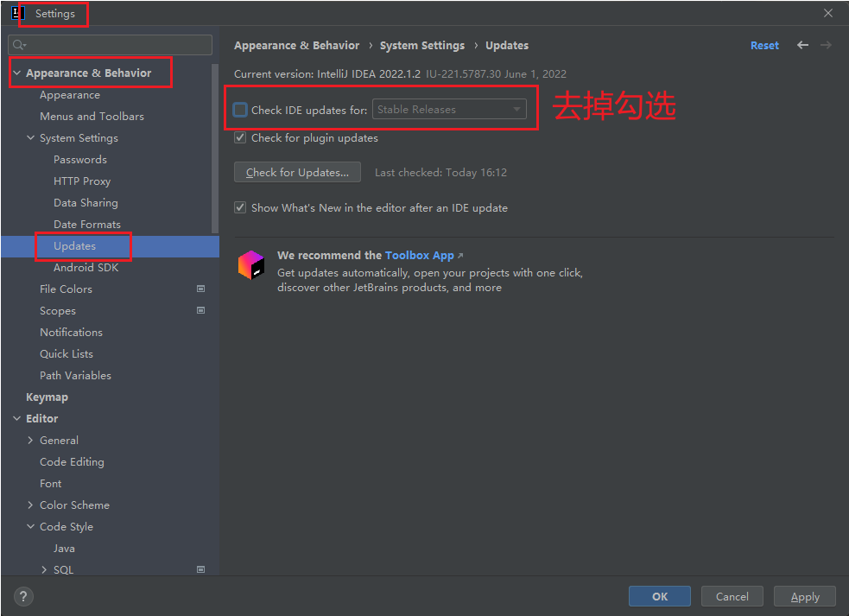The image size is (849, 616).
Task: Select Menus and Toolbars item
Action: tap(92, 117)
